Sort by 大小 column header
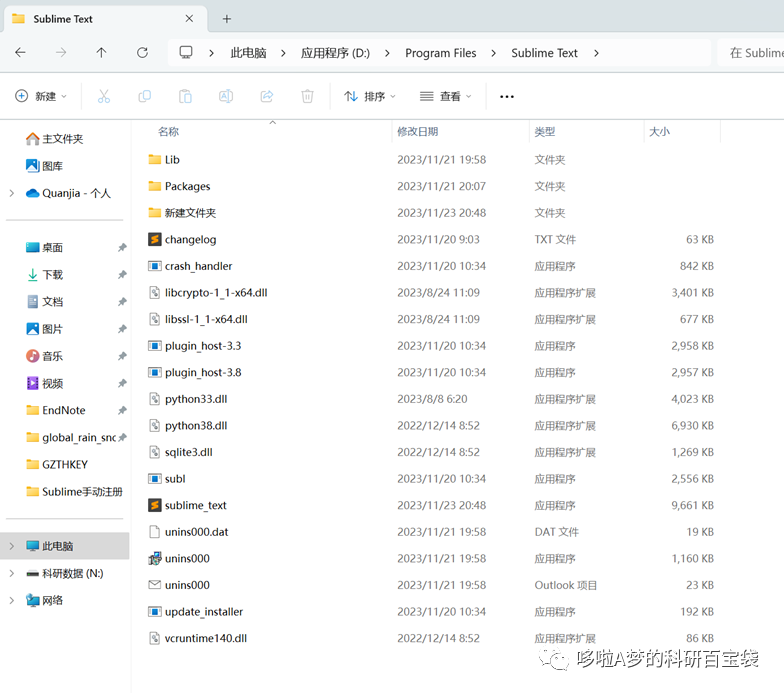Image resolution: width=784 pixels, height=693 pixels. (659, 132)
